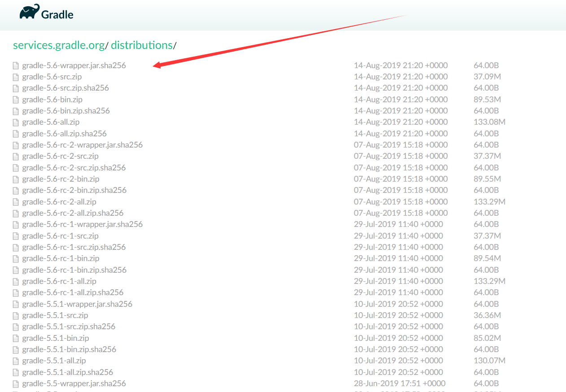Click file icon beside gradle-5.6-bin.zip.sha256
The height and width of the screenshot is (392, 566).
pos(16,111)
